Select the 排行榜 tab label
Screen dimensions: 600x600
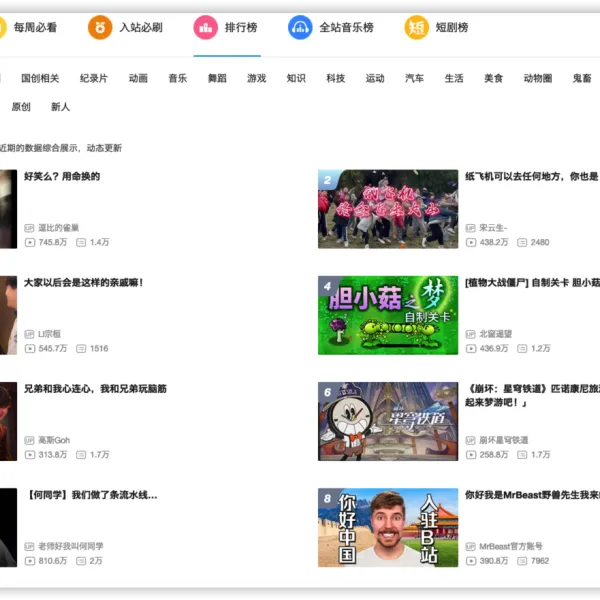click(241, 28)
